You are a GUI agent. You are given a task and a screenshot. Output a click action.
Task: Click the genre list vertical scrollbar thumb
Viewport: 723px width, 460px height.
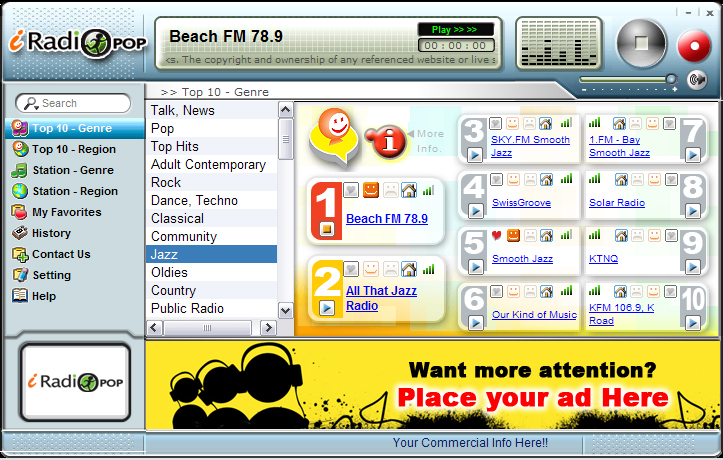[285, 139]
